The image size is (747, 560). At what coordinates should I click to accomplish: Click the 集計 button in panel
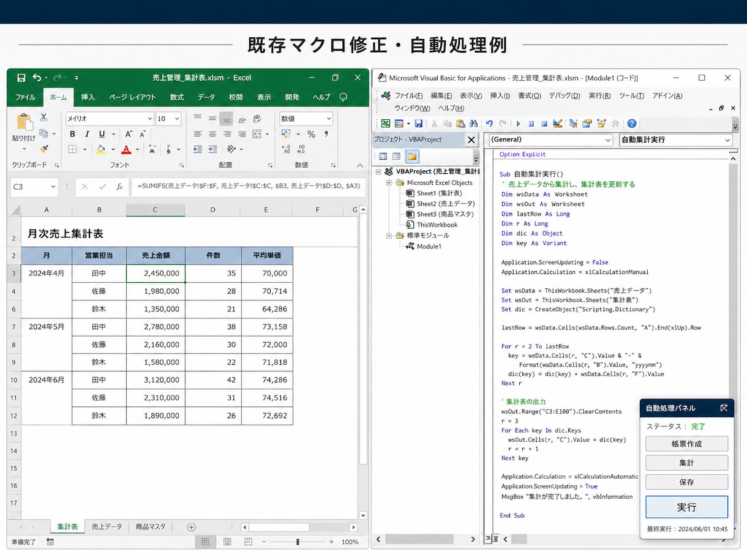click(x=686, y=463)
